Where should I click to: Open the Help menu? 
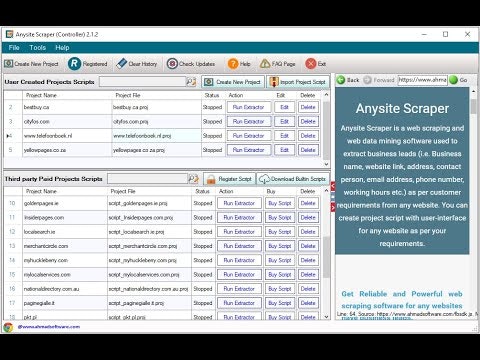62,48
